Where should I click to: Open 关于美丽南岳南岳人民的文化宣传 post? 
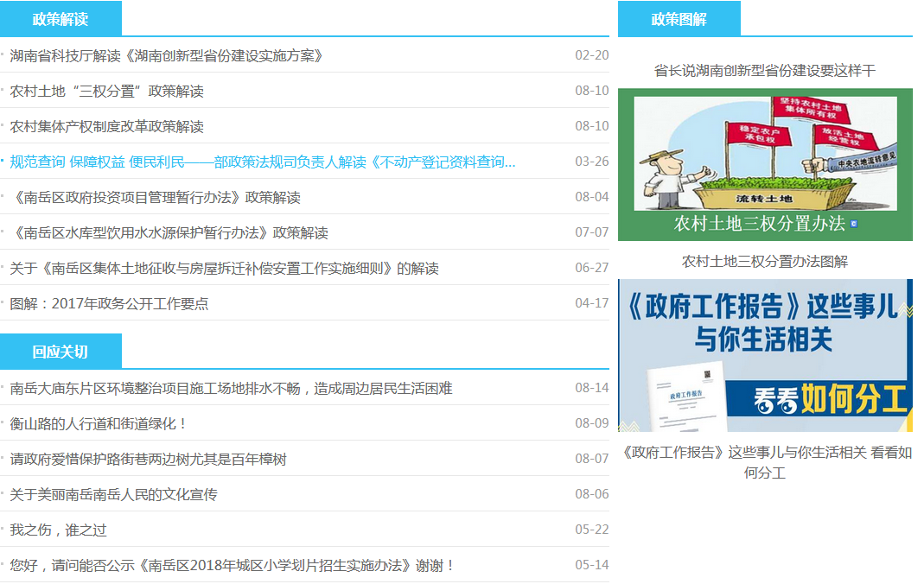[114, 494]
